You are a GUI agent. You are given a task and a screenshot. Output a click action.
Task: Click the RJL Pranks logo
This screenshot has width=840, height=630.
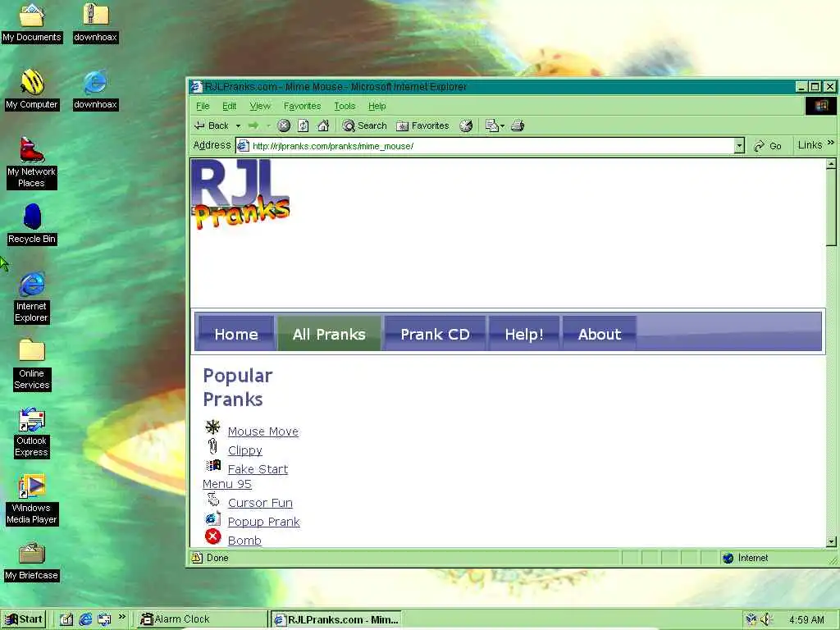(240, 194)
